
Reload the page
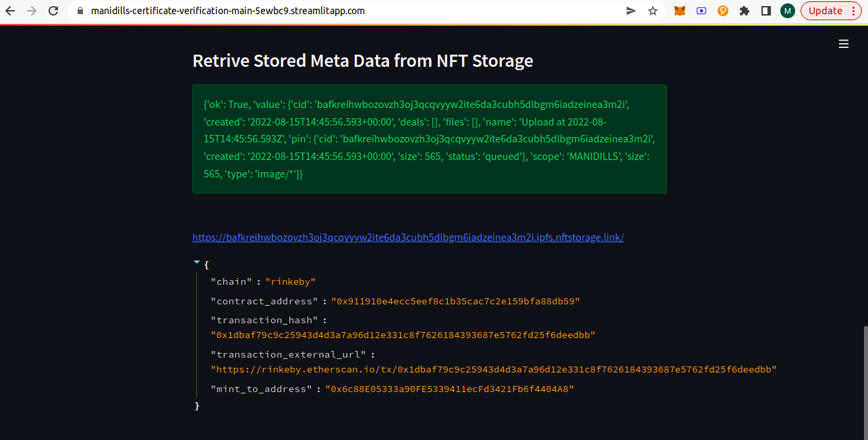coord(53,11)
